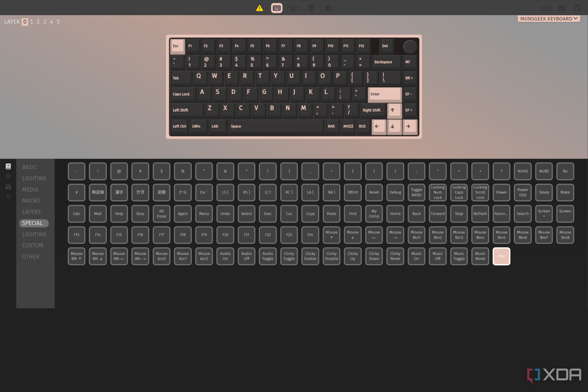Screen dimensions: 588x392
Task: Expand layer 0 in layer selector
Action: [25, 22]
